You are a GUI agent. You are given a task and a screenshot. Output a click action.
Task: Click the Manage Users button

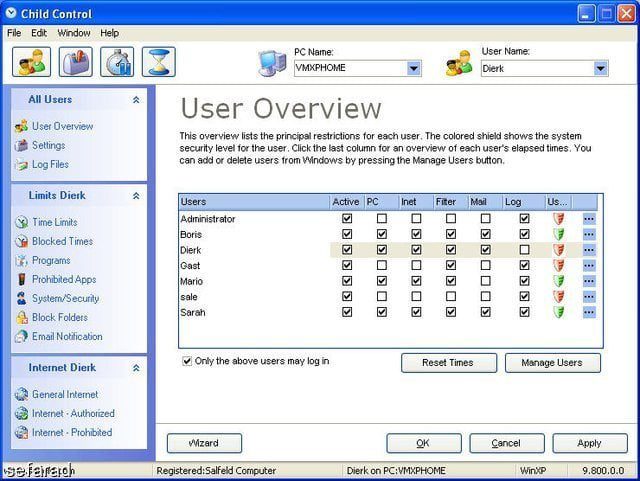(x=552, y=362)
